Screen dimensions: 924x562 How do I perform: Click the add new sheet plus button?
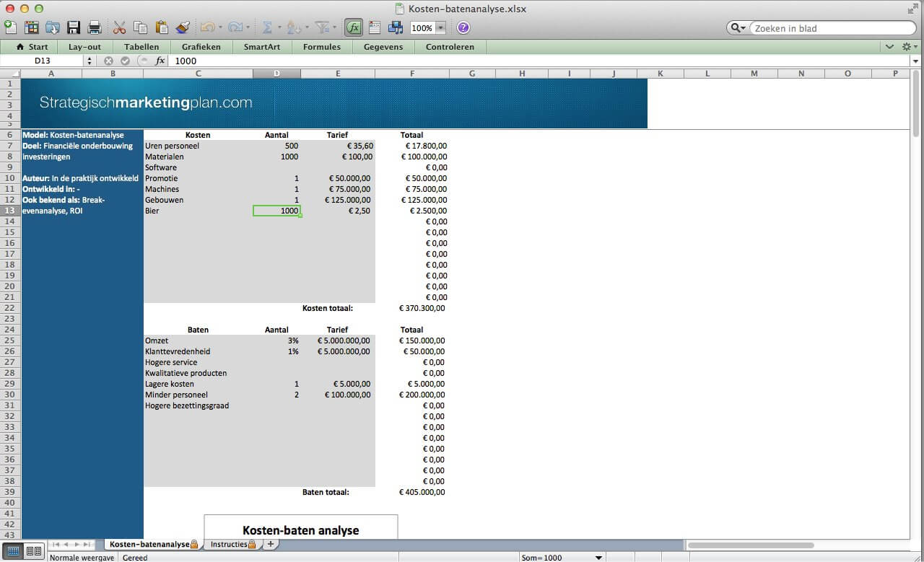(271, 544)
